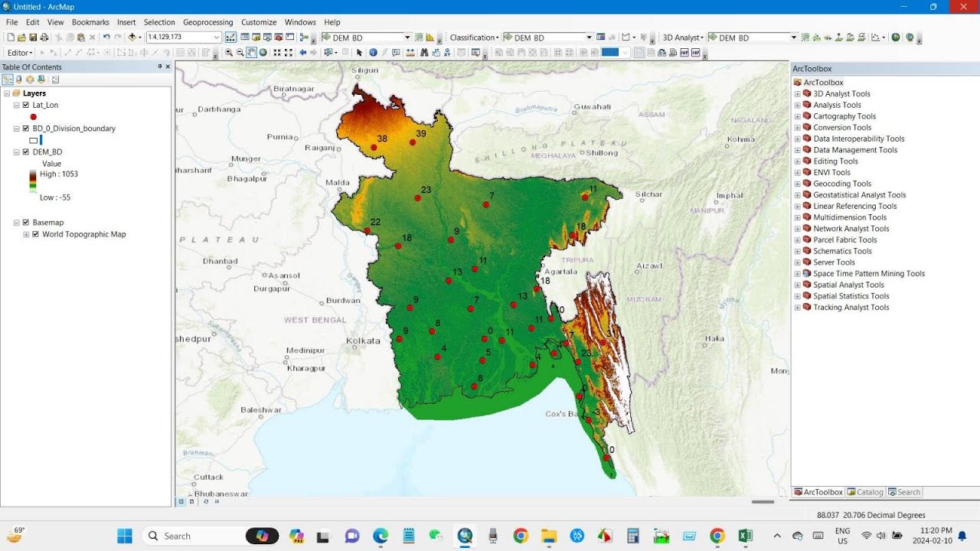This screenshot has height=551, width=980.
Task: Expand the Conversion Tools toolbox
Action: pos(797,127)
